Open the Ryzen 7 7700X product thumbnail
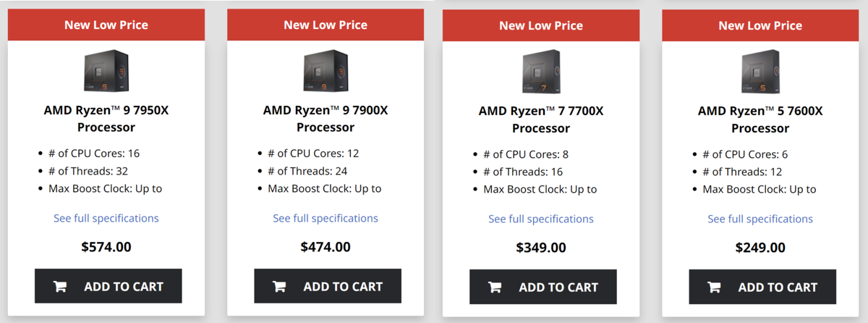Image resolution: width=868 pixels, height=323 pixels. tap(540, 72)
